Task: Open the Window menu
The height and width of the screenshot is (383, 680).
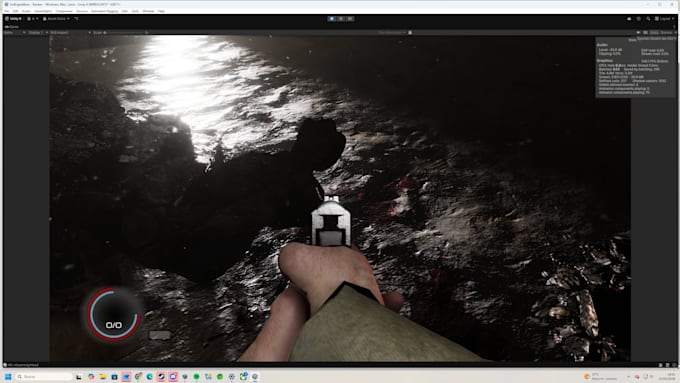Action: (148, 11)
